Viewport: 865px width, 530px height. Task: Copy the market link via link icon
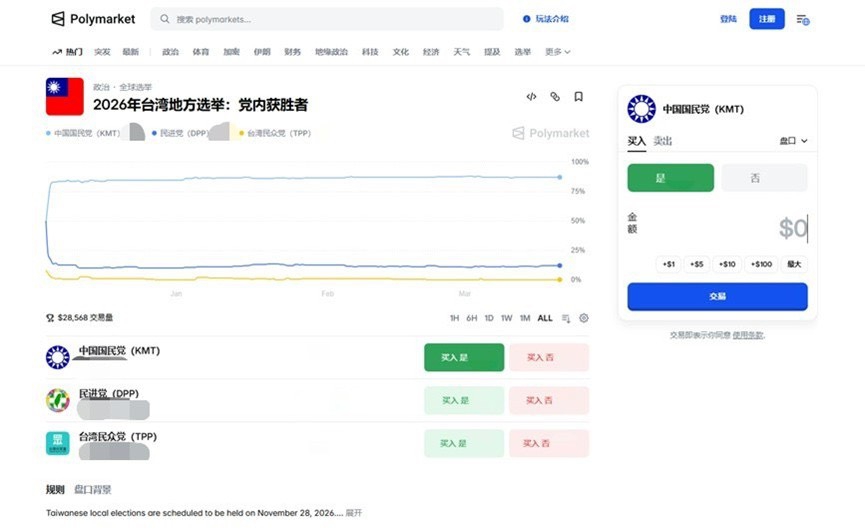(555, 97)
